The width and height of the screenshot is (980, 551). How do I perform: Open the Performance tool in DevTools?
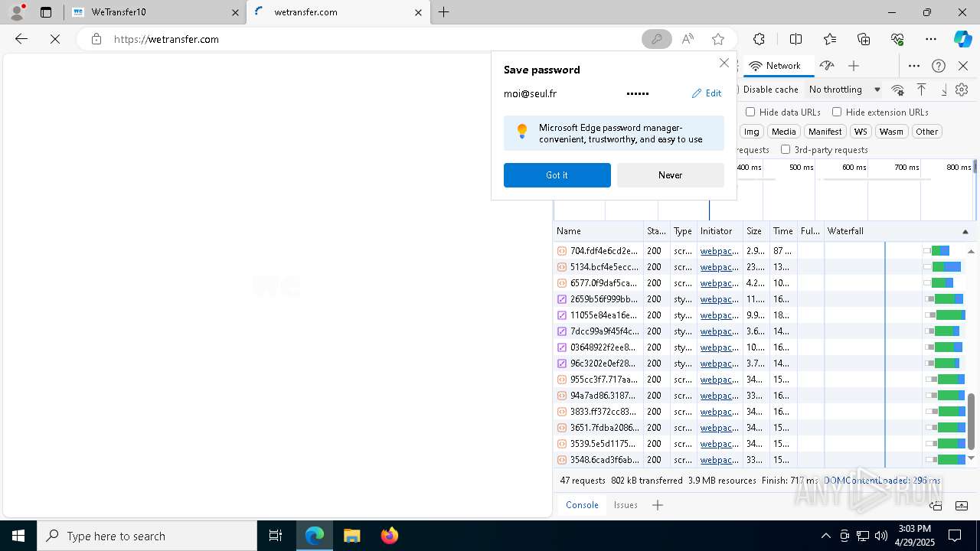(x=827, y=66)
